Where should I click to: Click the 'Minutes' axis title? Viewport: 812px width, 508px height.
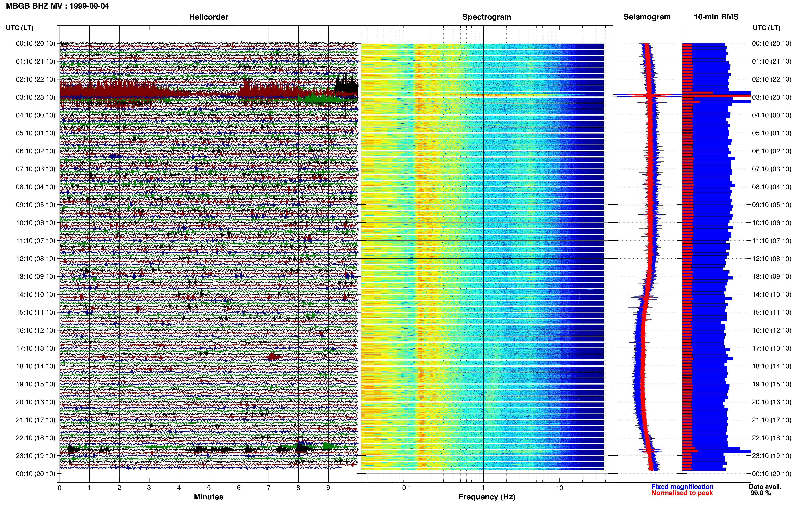[x=209, y=497]
